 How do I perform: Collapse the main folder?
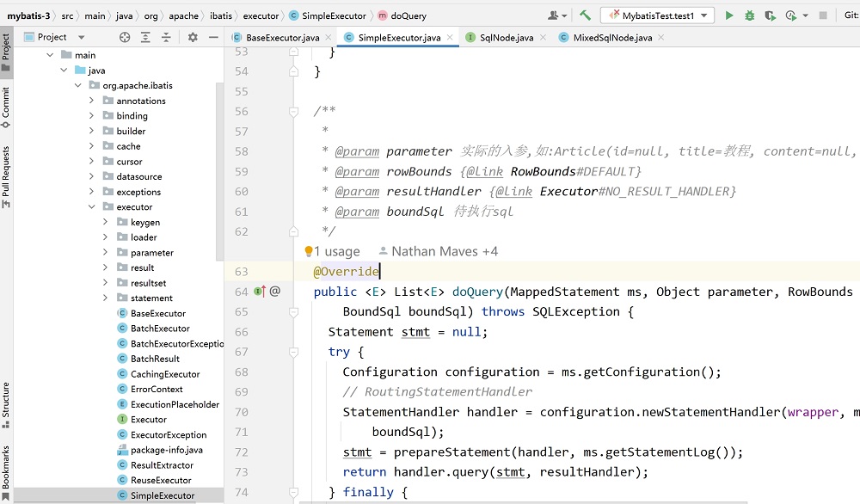[x=50, y=55]
